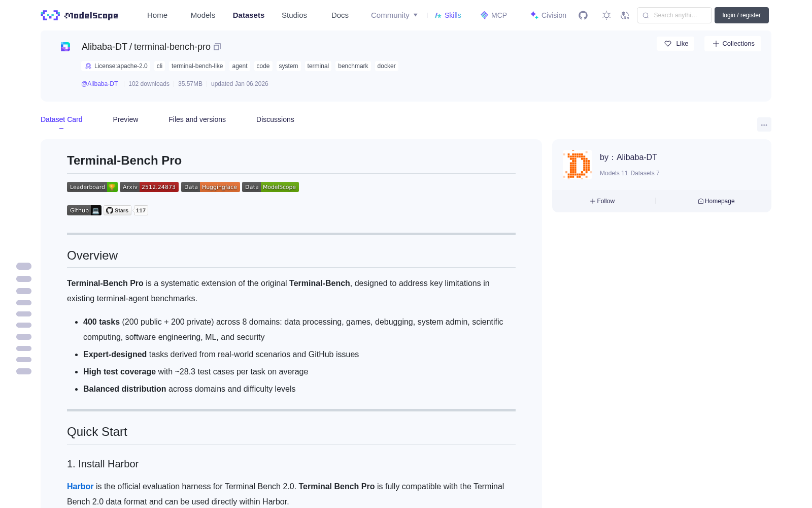Select the system tag

point(288,66)
